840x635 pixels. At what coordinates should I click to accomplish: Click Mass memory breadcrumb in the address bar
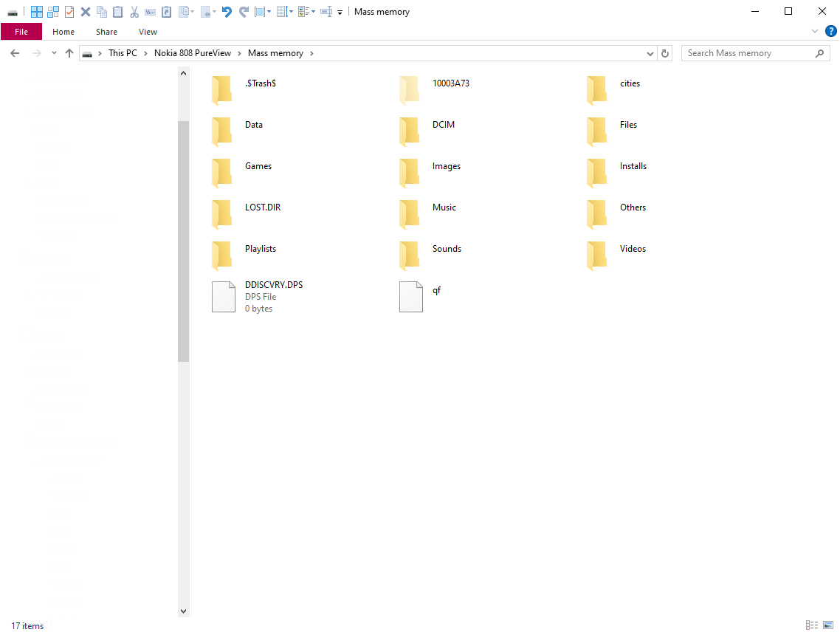(x=275, y=53)
